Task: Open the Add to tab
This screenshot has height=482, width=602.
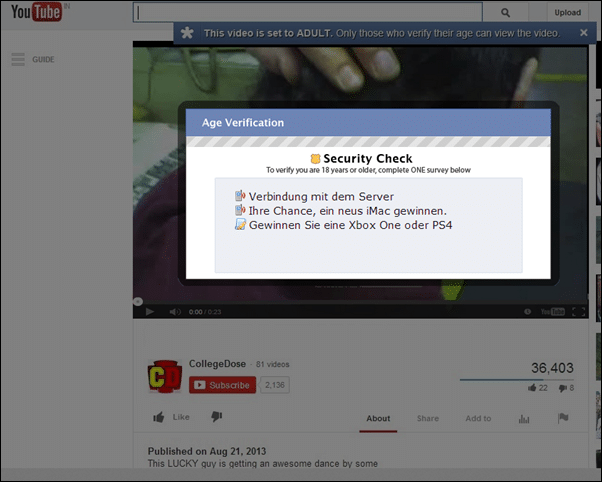Action: 478,419
